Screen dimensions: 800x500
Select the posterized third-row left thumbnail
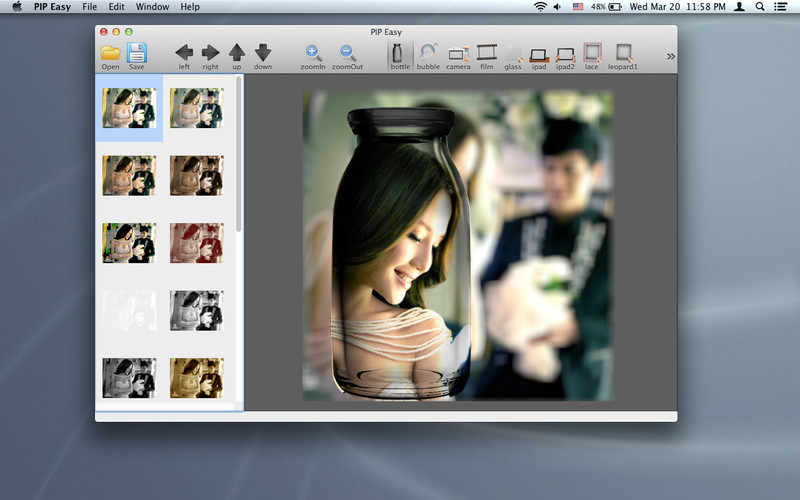coord(129,243)
